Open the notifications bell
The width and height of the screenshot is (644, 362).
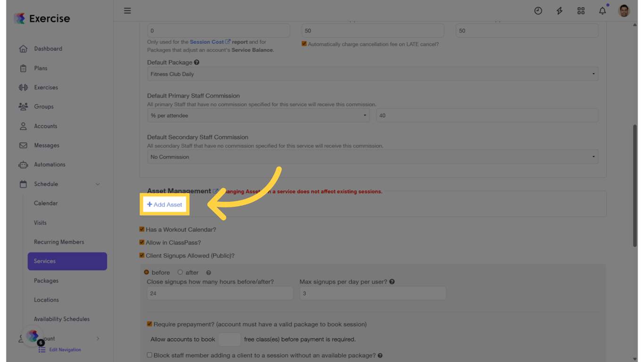tap(602, 11)
